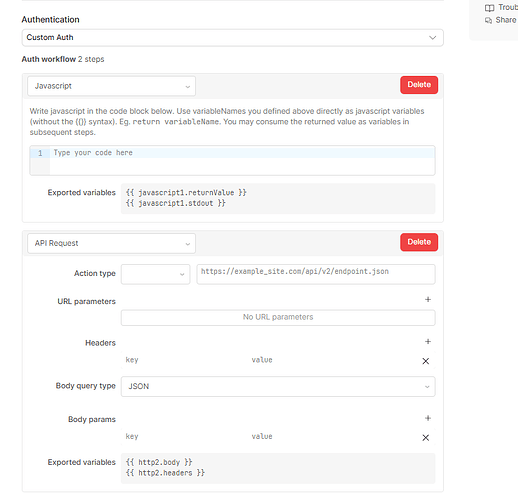
Task: Click the Share chat bubble icon
Action: pyautogui.click(x=488, y=20)
